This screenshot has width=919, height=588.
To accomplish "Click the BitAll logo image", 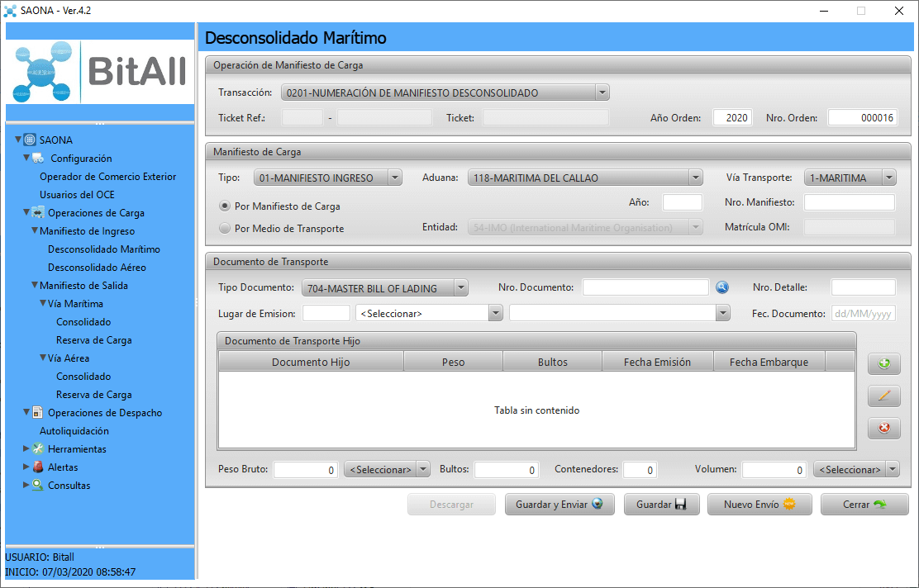I will (x=100, y=72).
